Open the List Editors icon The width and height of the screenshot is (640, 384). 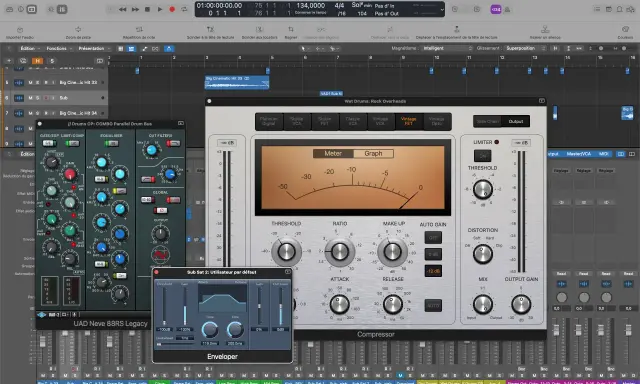coord(597,9)
